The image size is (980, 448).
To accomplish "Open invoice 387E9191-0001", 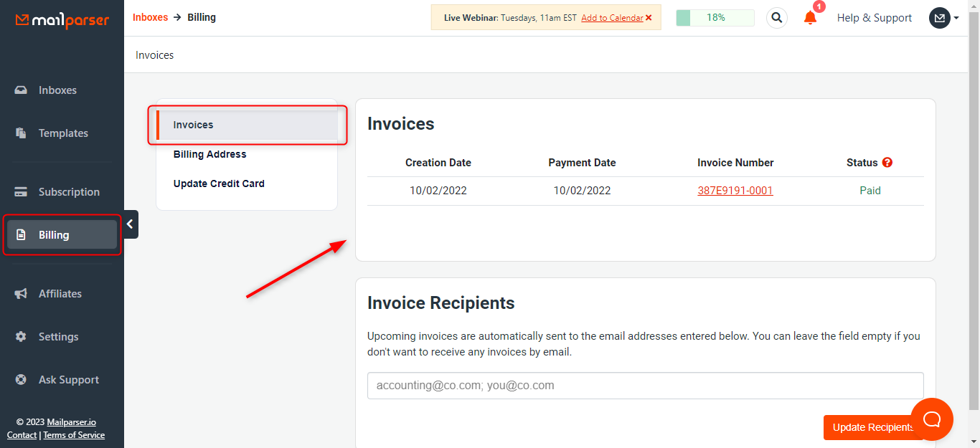I will (735, 190).
